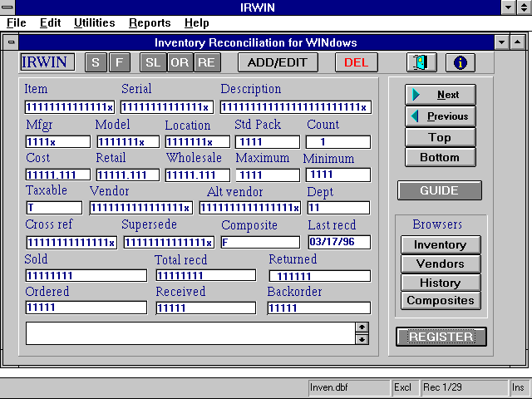This screenshot has width=532, height=399.
Task: Open the Vendors browser
Action: [x=440, y=264]
